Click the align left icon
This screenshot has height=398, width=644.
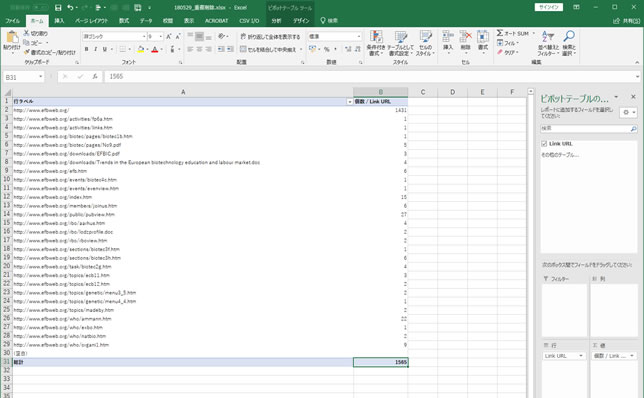(x=190, y=49)
